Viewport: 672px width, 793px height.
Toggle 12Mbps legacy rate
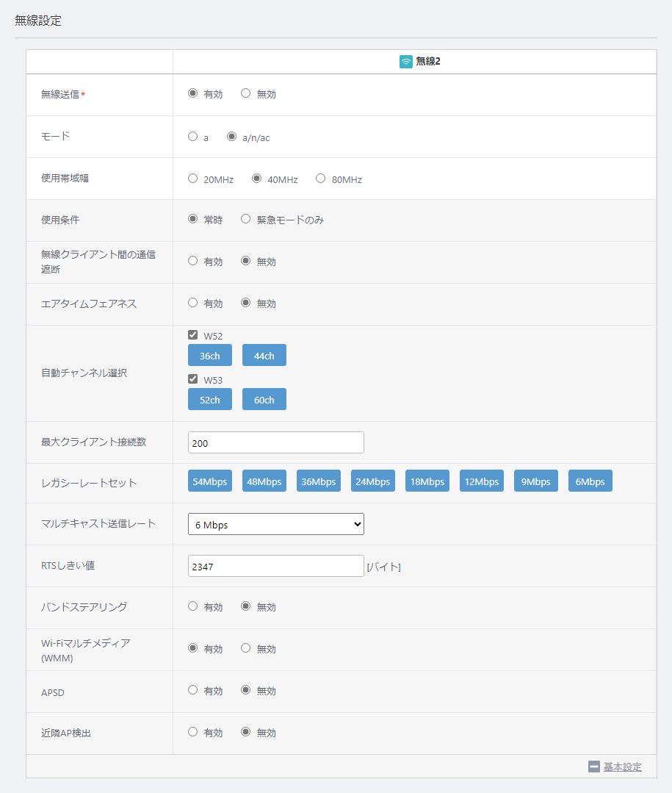click(x=482, y=481)
